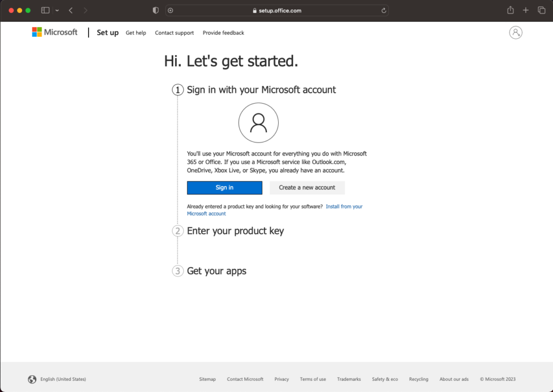Screen dimensions: 553x392
Task: Open Get help in header
Action: (x=136, y=33)
